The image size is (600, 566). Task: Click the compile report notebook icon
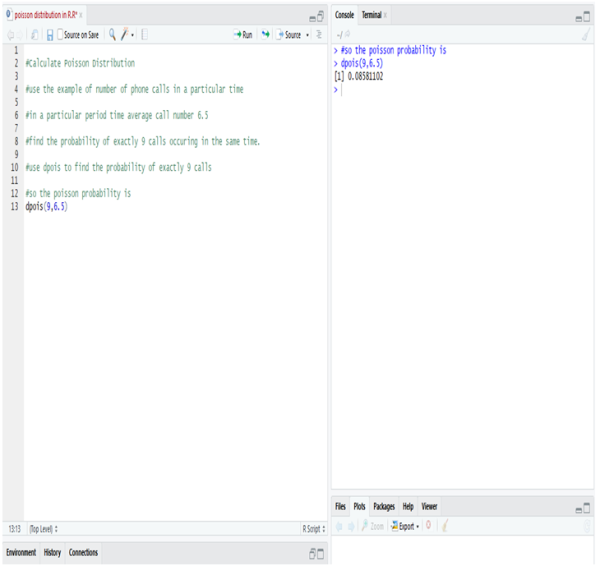coord(145,35)
